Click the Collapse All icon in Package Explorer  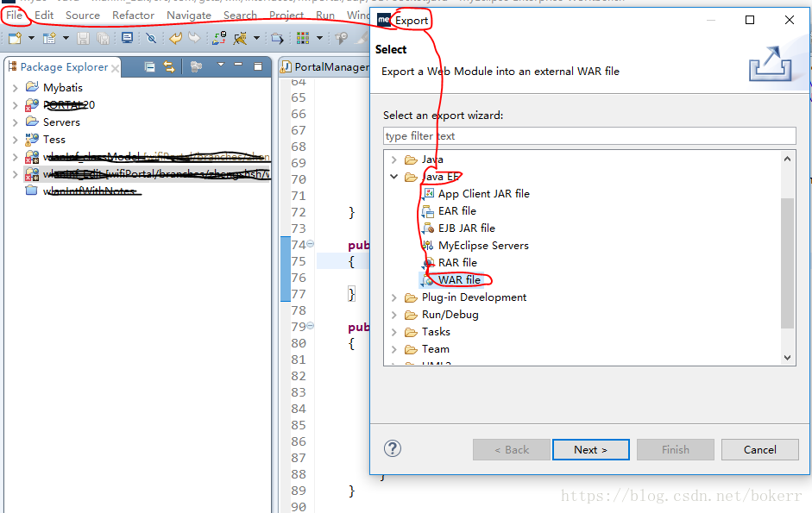[149, 66]
